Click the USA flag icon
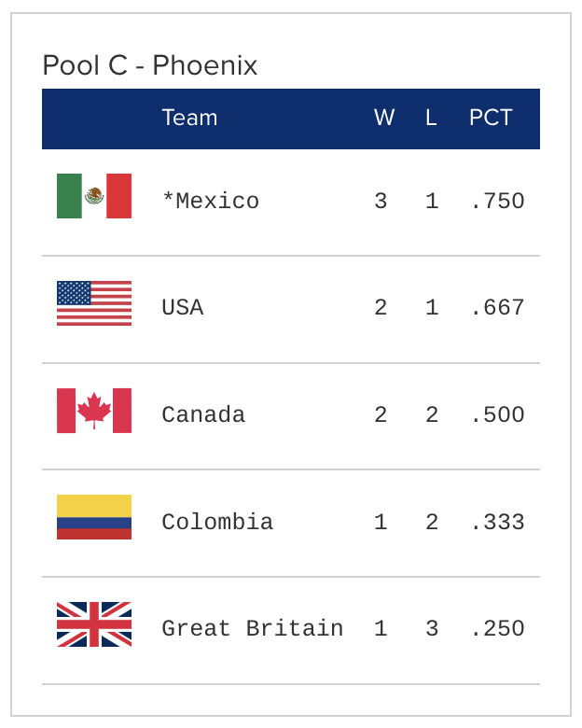Viewport: 582px width, 728px height. click(94, 303)
